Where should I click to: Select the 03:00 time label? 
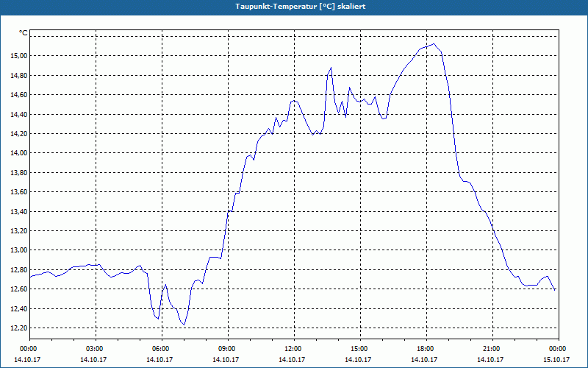click(96, 349)
